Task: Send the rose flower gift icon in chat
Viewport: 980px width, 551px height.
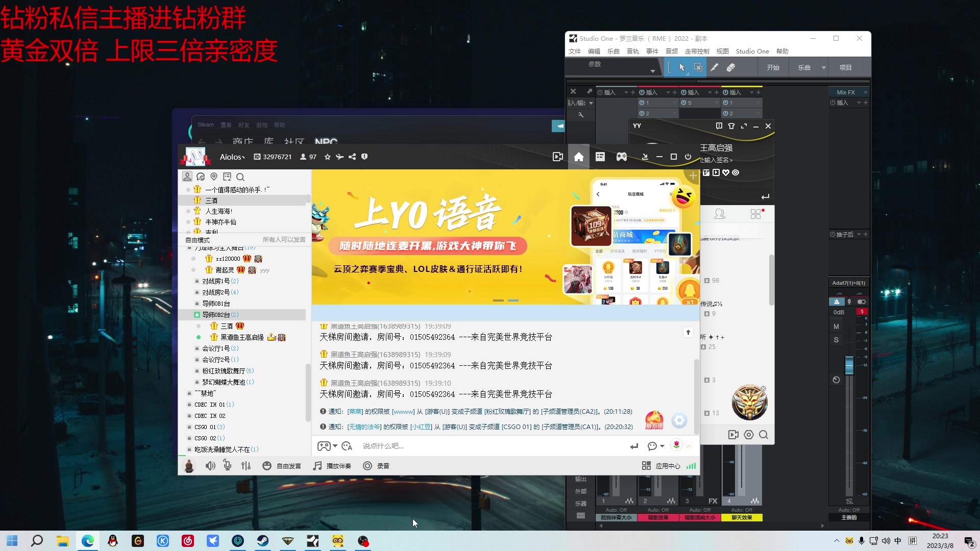Action: (676, 445)
